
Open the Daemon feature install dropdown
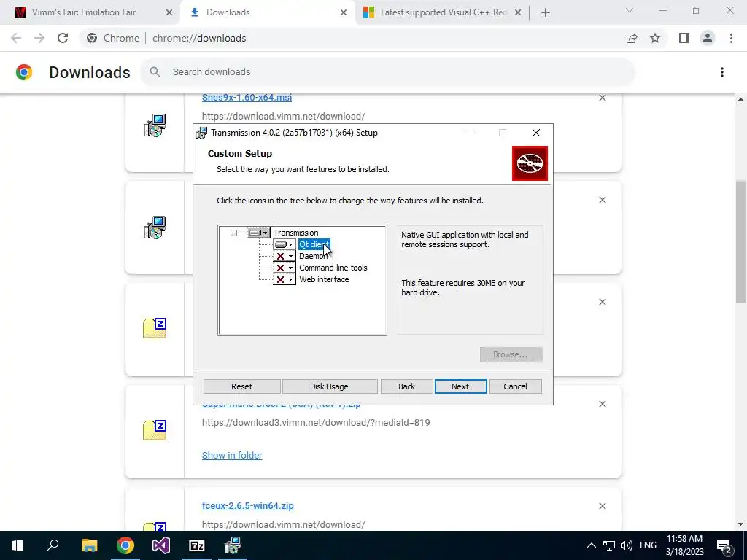tap(284, 256)
